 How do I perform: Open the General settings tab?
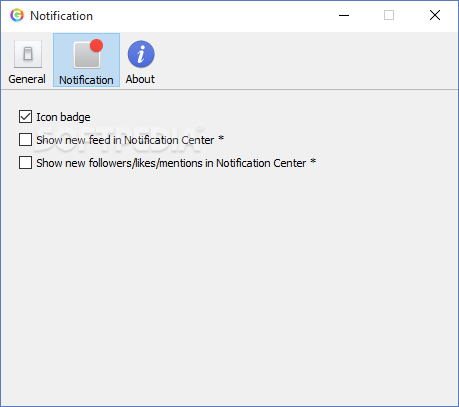coord(27,60)
